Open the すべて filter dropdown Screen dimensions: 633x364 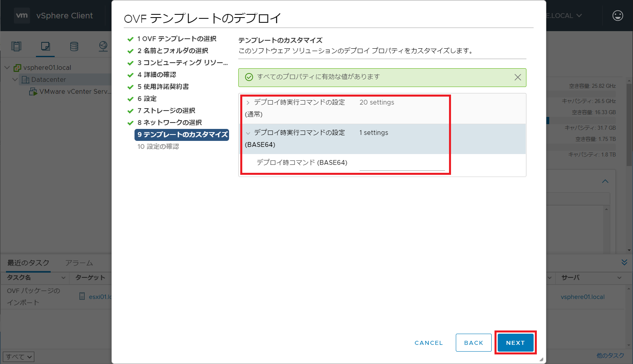[x=18, y=357]
